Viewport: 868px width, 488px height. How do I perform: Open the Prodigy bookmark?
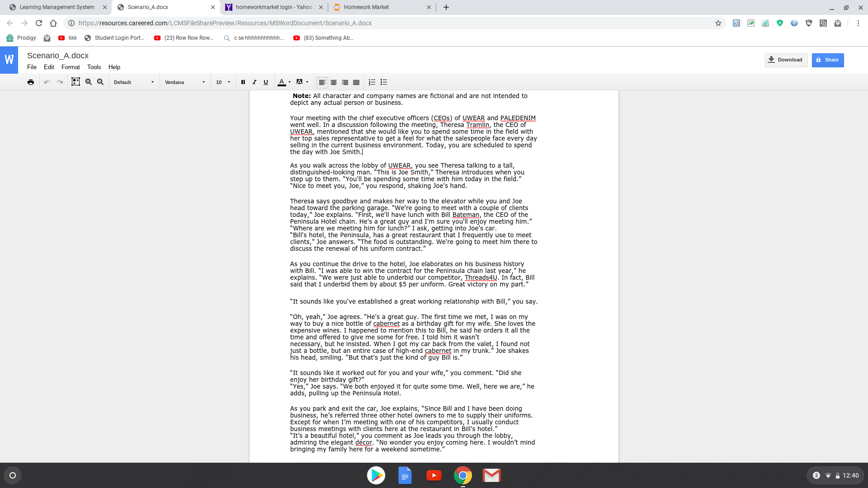pyautogui.click(x=21, y=38)
